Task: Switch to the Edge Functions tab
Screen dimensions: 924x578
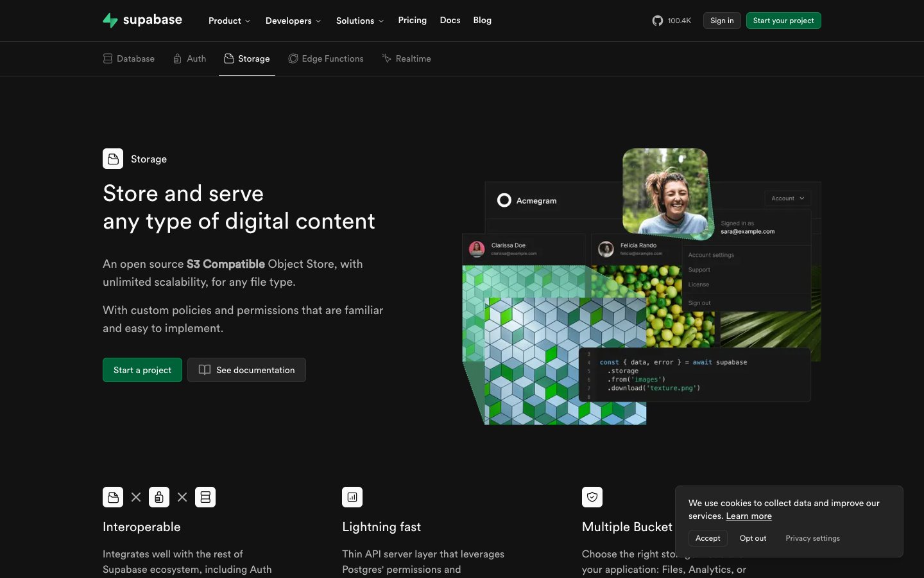Action: pyautogui.click(x=326, y=58)
